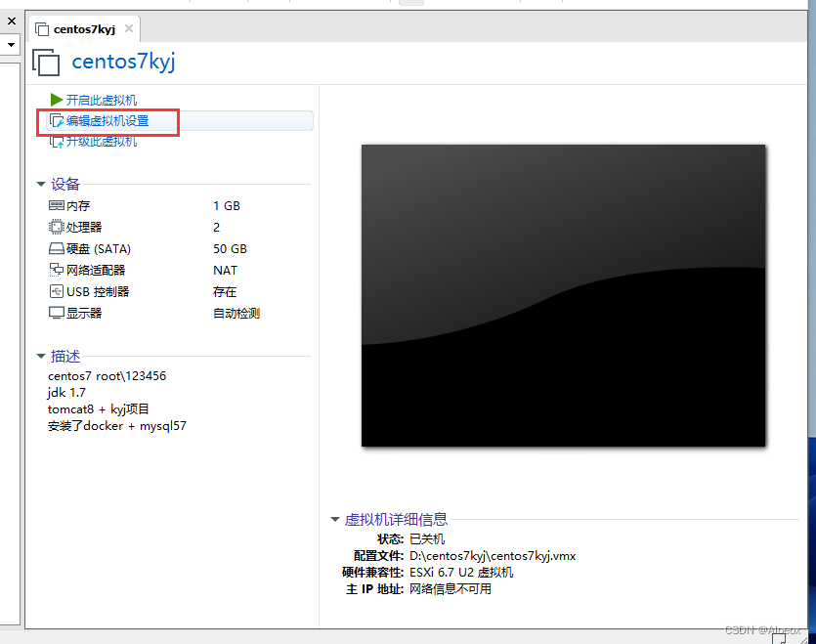Select the 硬盘 (SATA) device row
816x644 pixels.
[x=180, y=249]
